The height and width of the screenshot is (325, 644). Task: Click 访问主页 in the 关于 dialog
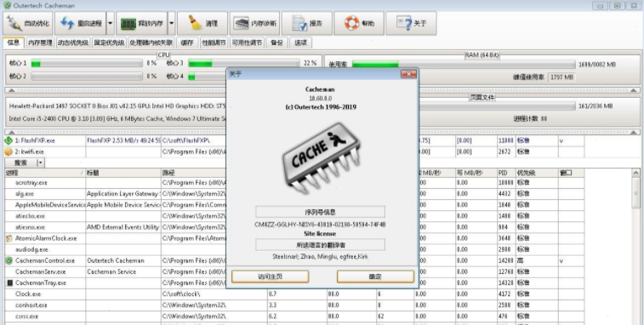[270, 277]
